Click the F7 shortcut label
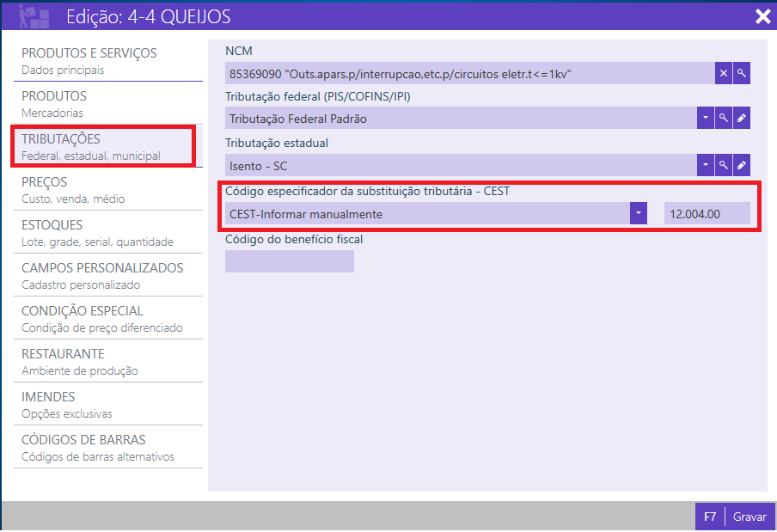 (710, 517)
